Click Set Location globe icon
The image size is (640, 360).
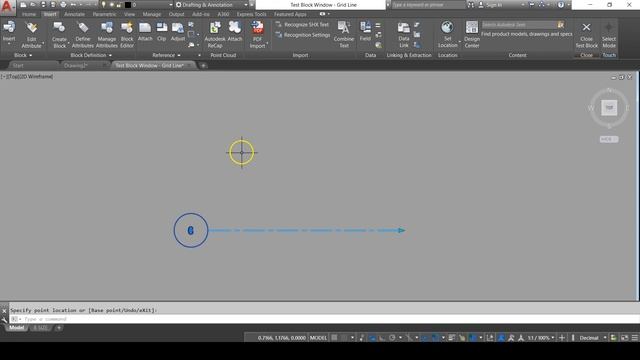click(447, 27)
